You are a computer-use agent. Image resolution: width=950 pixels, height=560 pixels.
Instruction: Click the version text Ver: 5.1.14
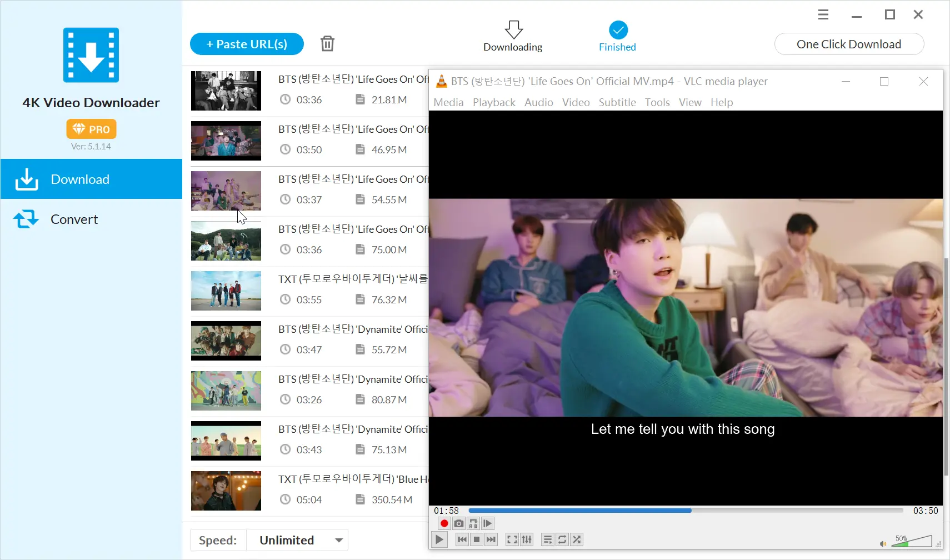(x=91, y=146)
